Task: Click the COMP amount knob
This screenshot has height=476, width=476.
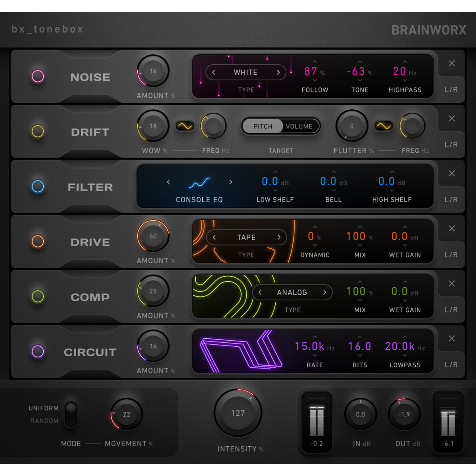Action: [x=153, y=291]
